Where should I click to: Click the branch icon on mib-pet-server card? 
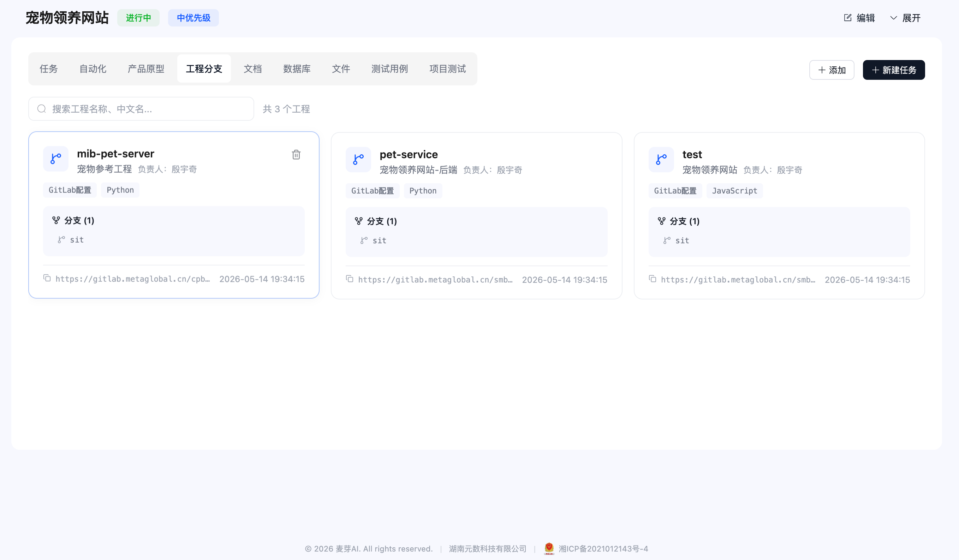[55, 159]
